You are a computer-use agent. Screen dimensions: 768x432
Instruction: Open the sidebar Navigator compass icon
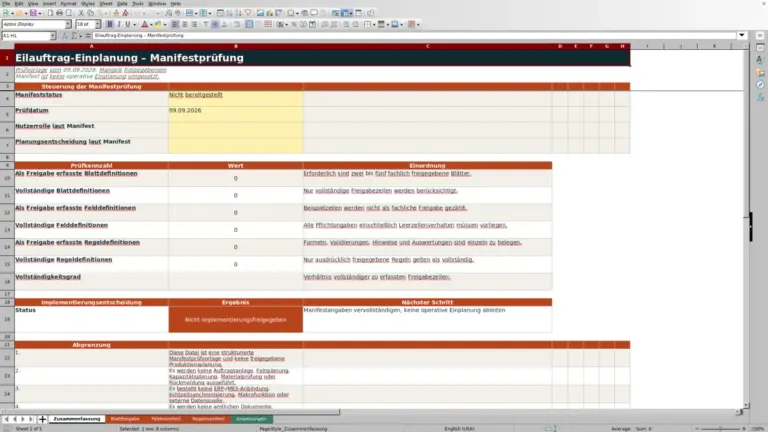click(x=760, y=85)
